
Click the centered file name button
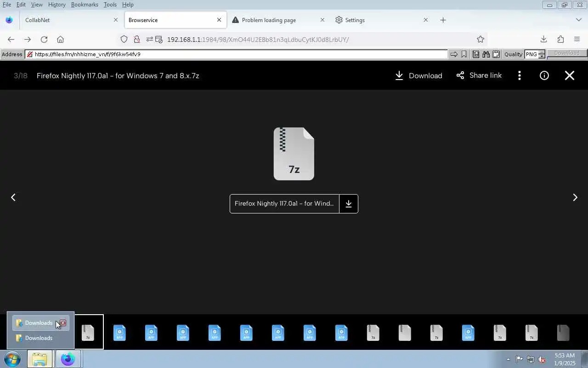pyautogui.click(x=284, y=204)
